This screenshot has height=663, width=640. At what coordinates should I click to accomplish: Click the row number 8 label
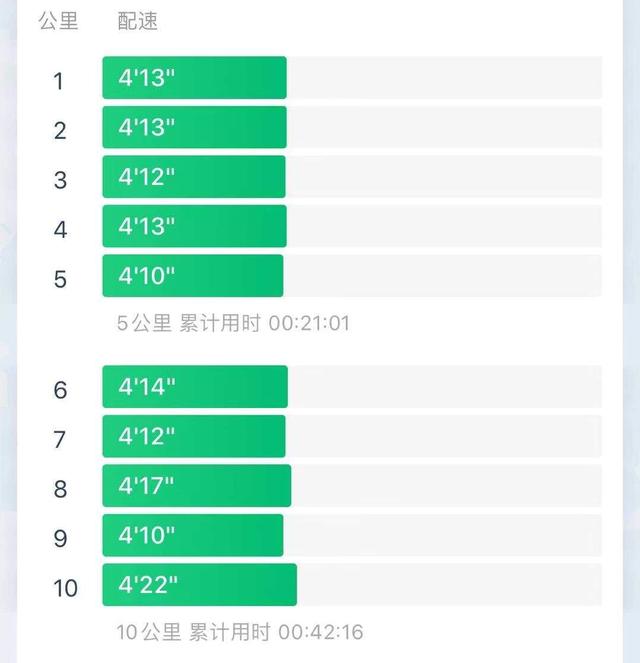[60, 489]
